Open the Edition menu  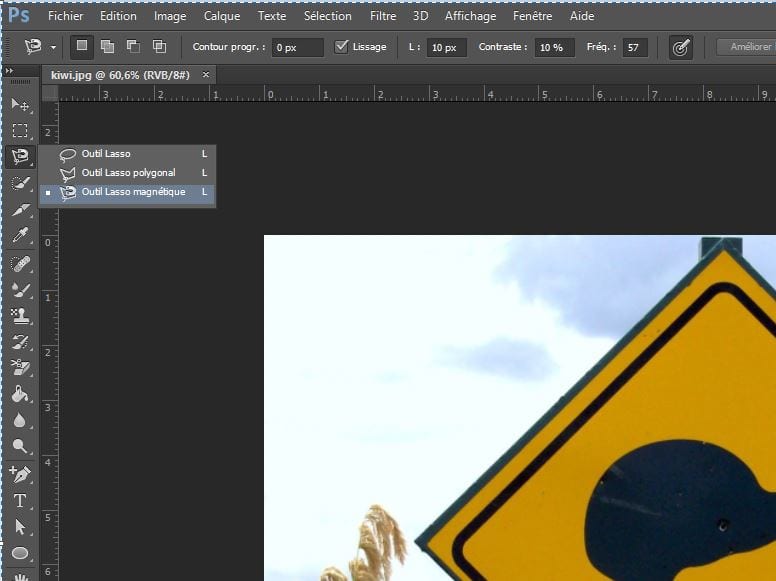tap(118, 16)
